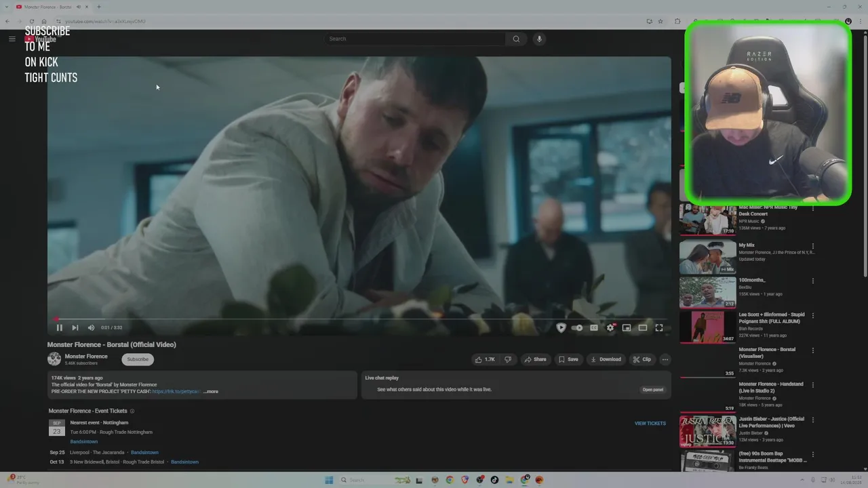The image size is (868, 488).
Task: Open player settings gear icon
Action: click(x=610, y=327)
